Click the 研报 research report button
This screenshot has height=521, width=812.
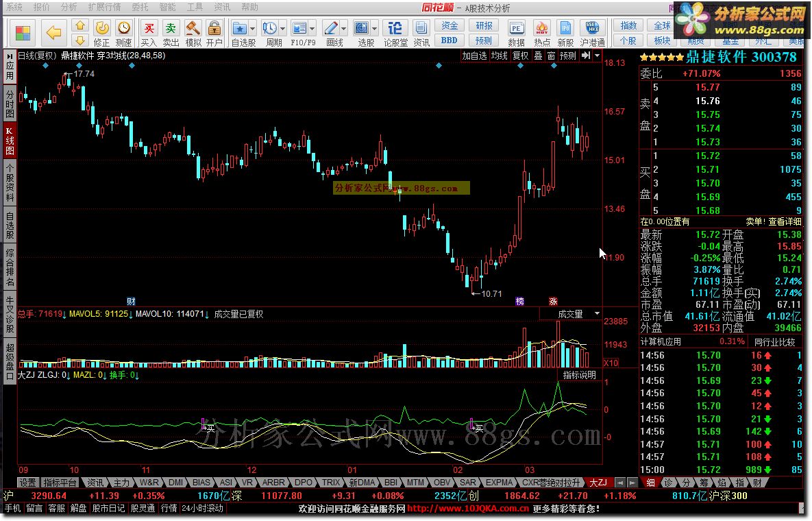[484, 25]
